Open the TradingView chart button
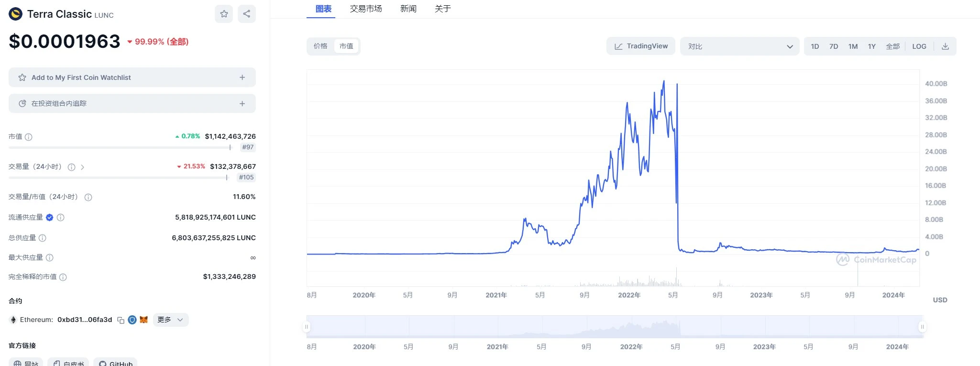Screen dimensions: 980x366 641,46
